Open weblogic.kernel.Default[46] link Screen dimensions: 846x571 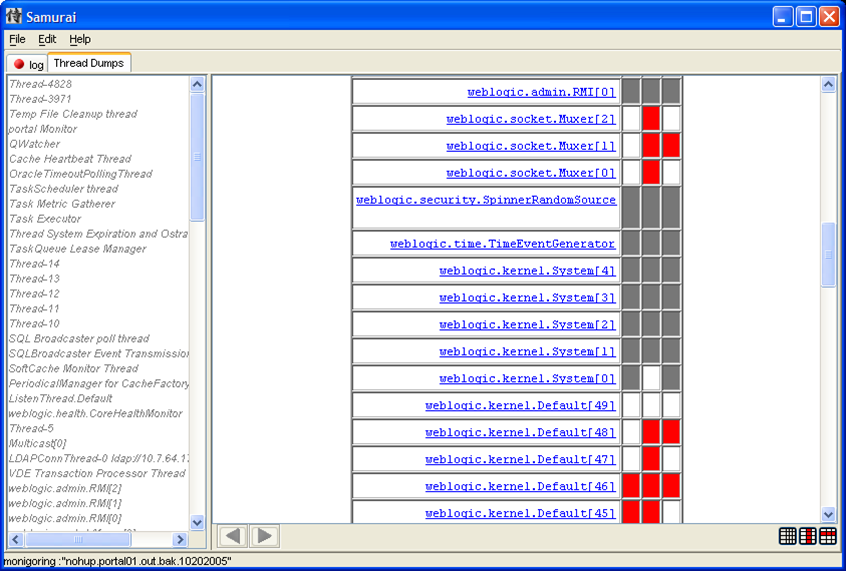(x=520, y=487)
